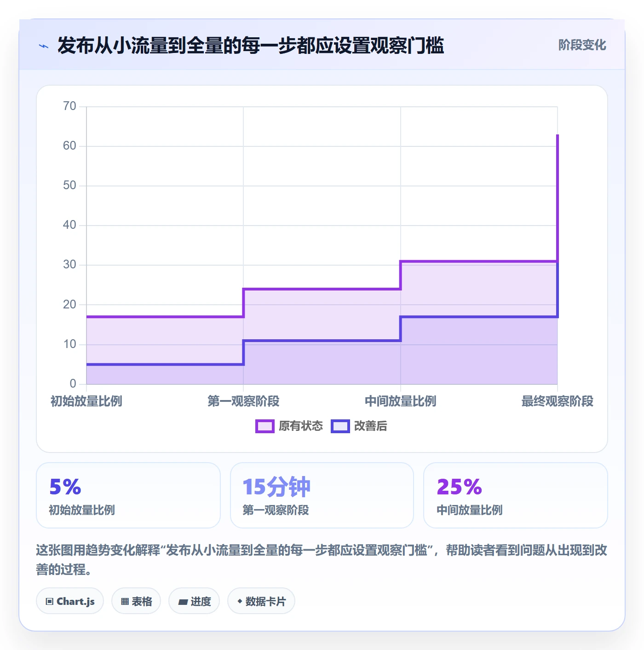Click the 第一观察阶段 x-axis label

pyautogui.click(x=243, y=401)
